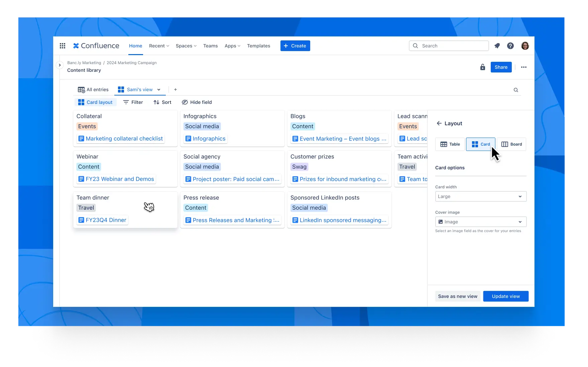Switch to the All entries view
588x367 pixels.
93,89
